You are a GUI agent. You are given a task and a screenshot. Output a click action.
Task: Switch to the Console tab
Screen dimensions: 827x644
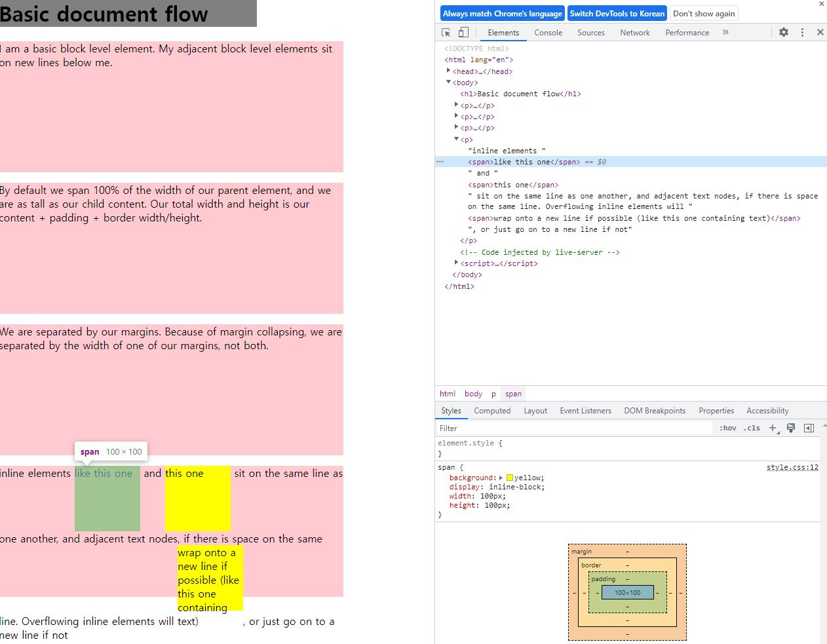548,32
